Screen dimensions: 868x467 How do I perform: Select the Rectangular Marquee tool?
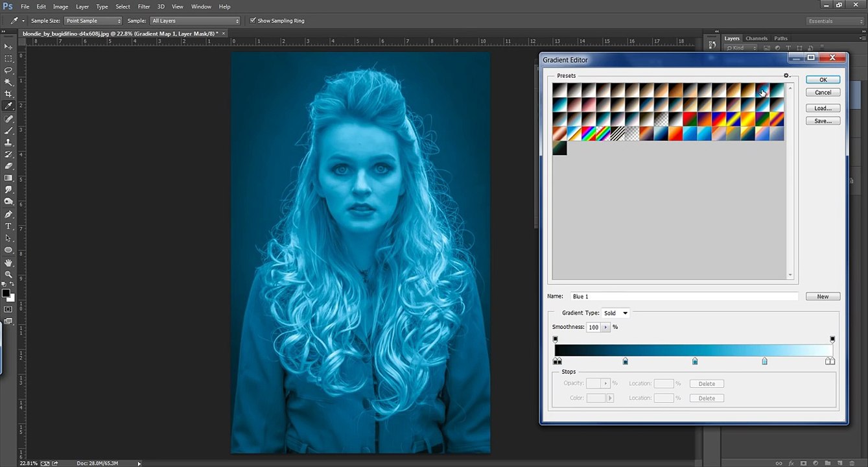(8, 58)
